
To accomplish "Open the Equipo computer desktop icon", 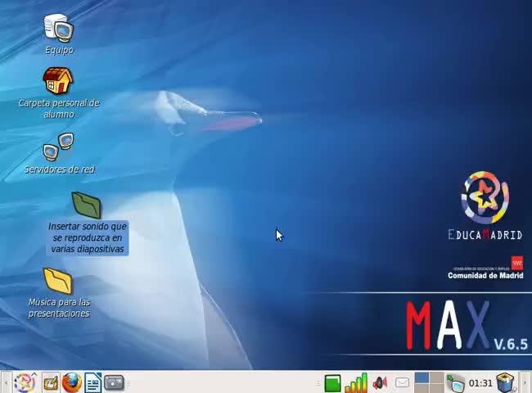I will pyautogui.click(x=58, y=28).
